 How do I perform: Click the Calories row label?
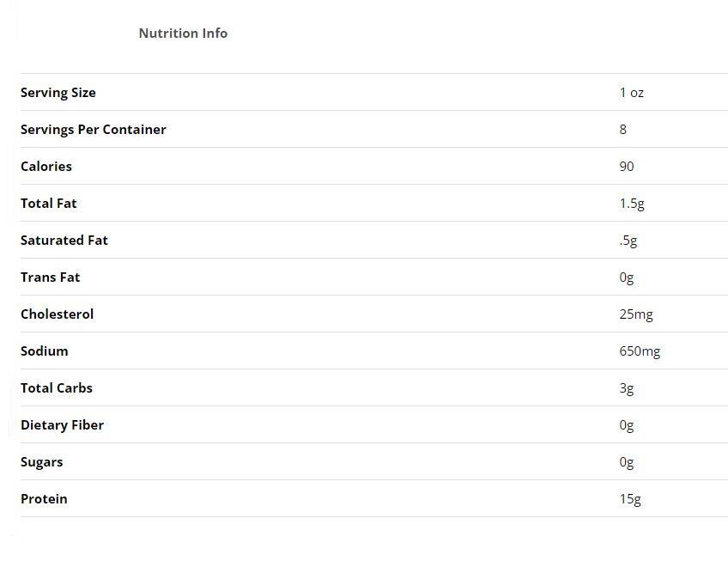(x=46, y=167)
